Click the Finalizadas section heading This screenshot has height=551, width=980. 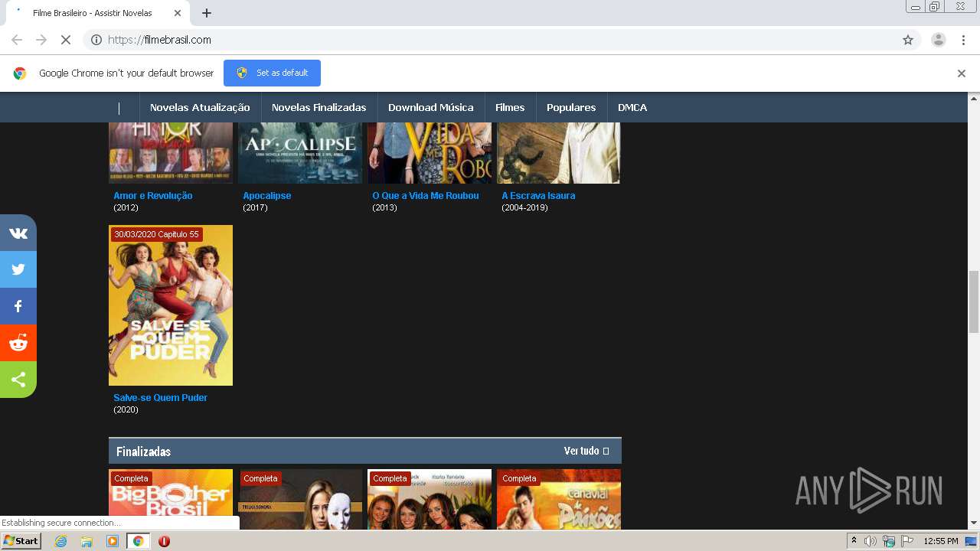[143, 452]
